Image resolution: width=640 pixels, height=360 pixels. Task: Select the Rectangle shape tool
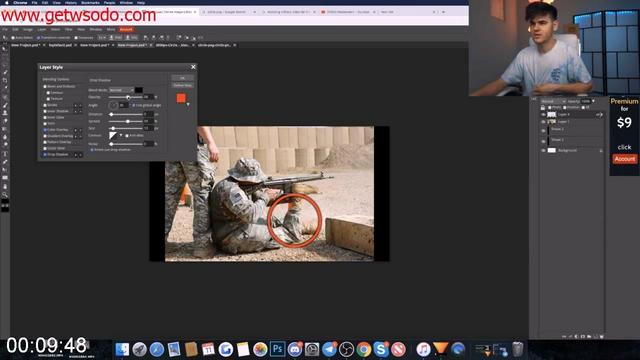pyautogui.click(x=4, y=178)
